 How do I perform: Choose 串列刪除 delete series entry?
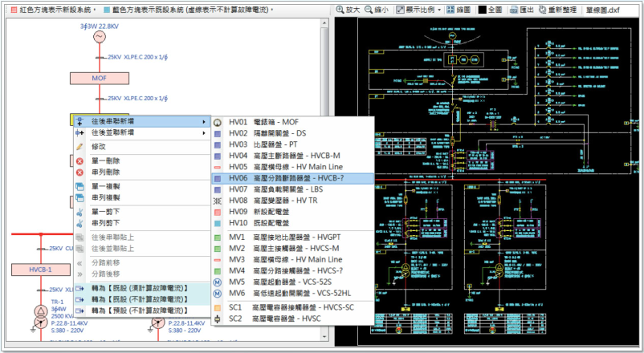point(142,172)
